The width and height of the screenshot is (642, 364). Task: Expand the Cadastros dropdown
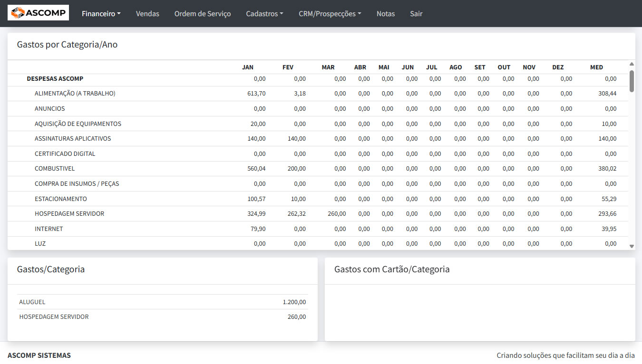tap(264, 14)
